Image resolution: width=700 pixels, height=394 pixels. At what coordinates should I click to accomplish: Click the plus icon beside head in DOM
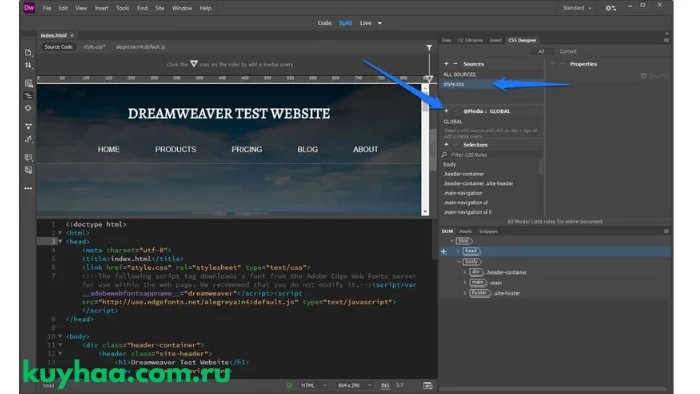pyautogui.click(x=444, y=252)
